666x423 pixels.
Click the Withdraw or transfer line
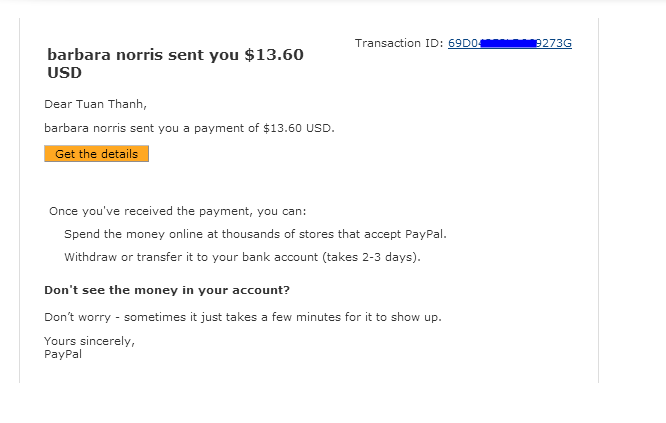(x=242, y=257)
